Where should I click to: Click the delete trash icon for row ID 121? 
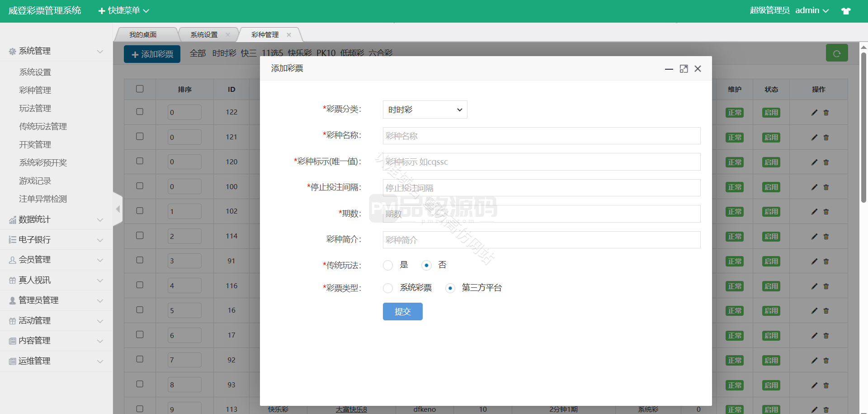826,138
